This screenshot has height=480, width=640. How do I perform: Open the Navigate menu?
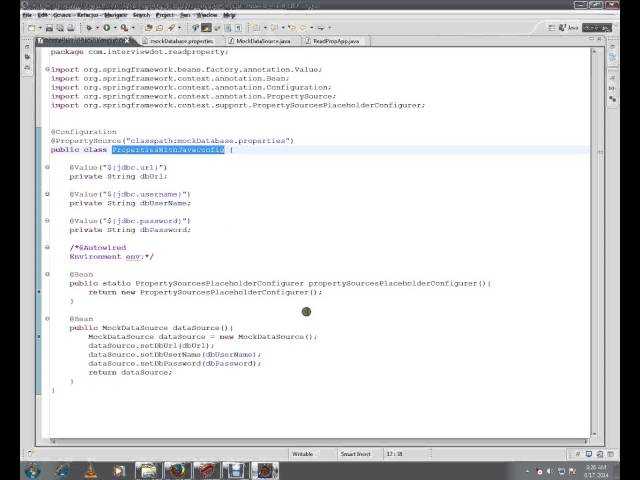[116, 15]
